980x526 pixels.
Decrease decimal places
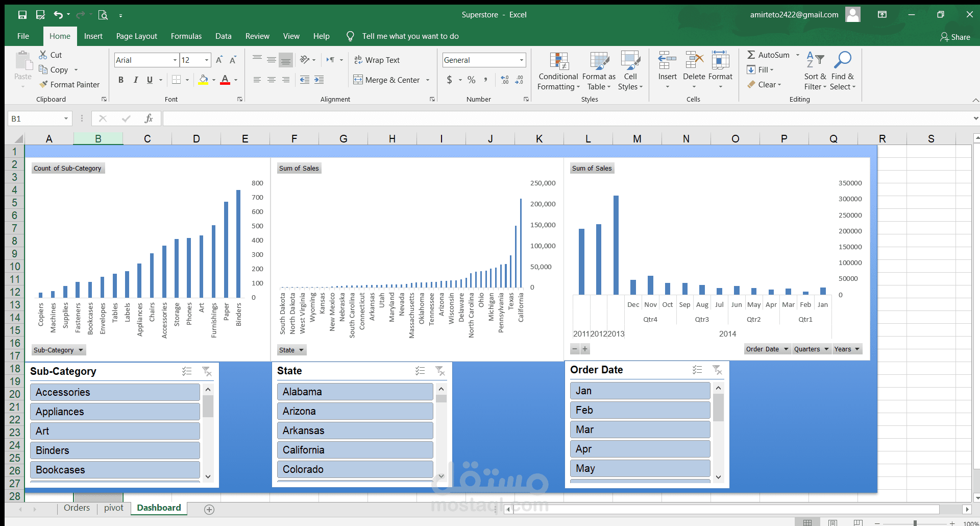(519, 80)
